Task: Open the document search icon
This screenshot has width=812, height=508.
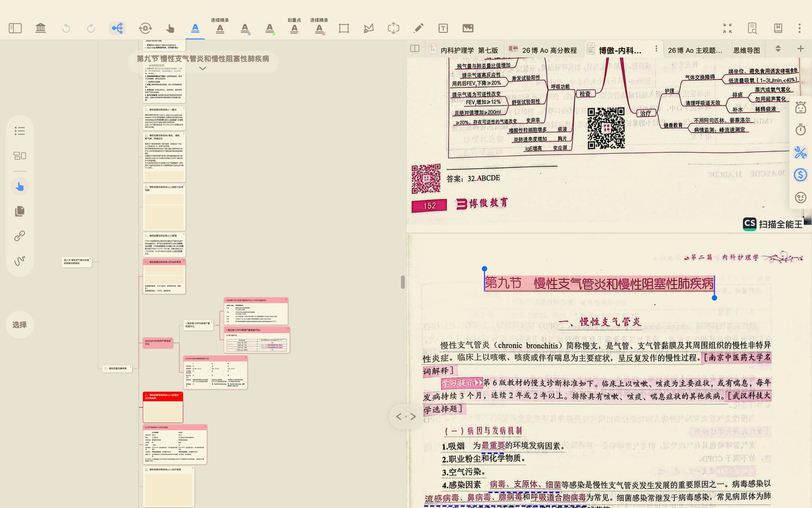Action: 752,28
